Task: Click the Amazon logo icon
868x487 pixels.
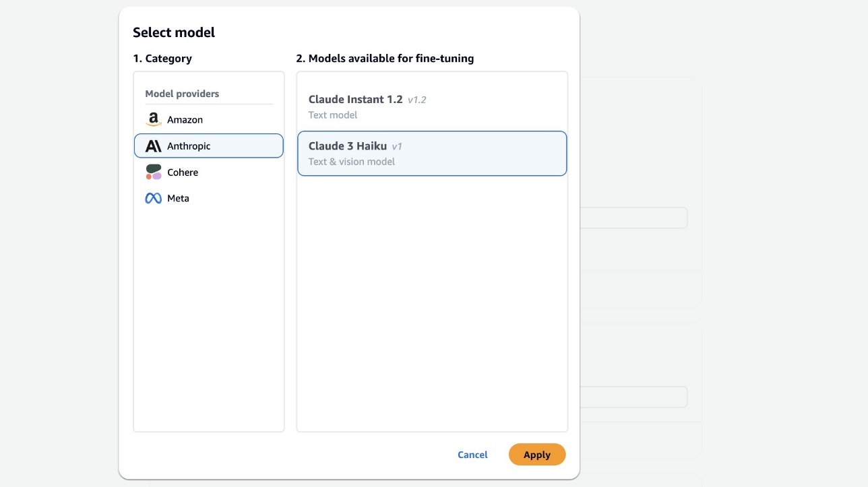Action: pos(154,120)
